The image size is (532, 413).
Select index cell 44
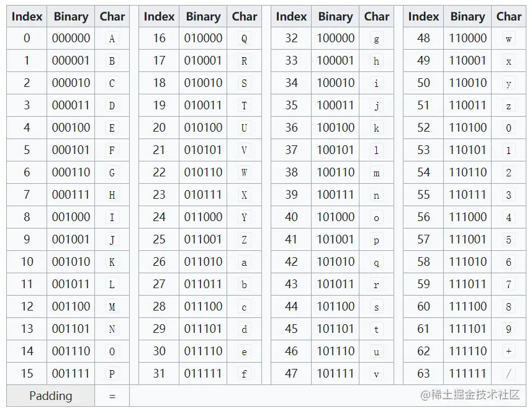(291, 306)
